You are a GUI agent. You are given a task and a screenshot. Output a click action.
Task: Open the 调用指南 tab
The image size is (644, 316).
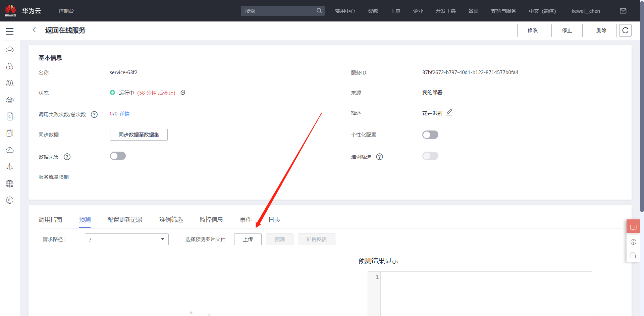(x=50, y=220)
